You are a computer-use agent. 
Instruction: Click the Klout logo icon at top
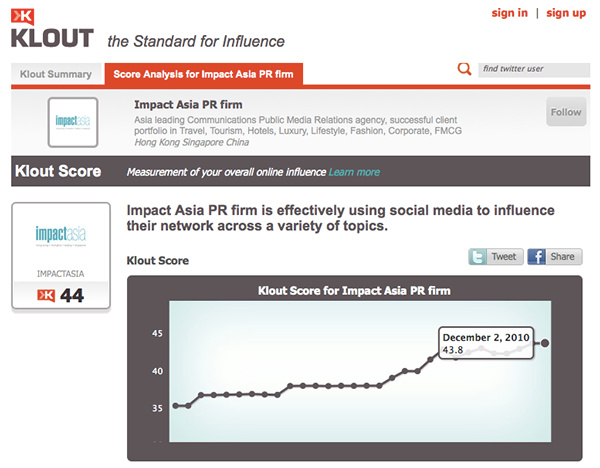click(22, 16)
